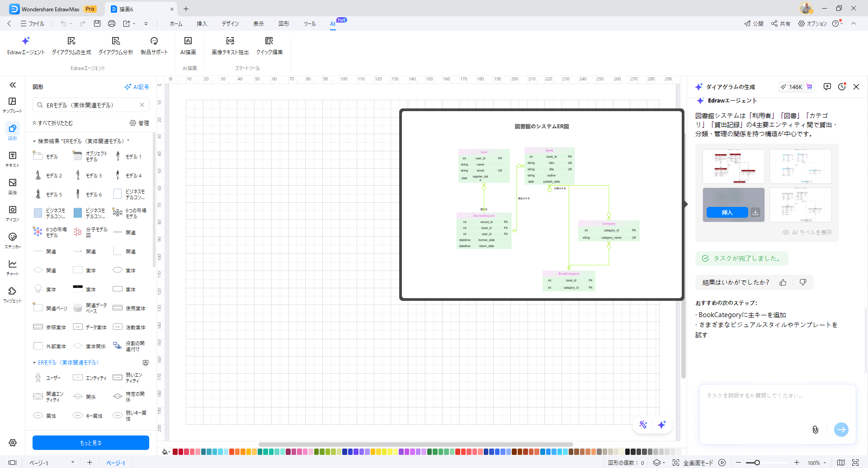Viewport: 868px width, 468px height.
Task: Open the ステッカー sidebar panel
Action: 13,240
